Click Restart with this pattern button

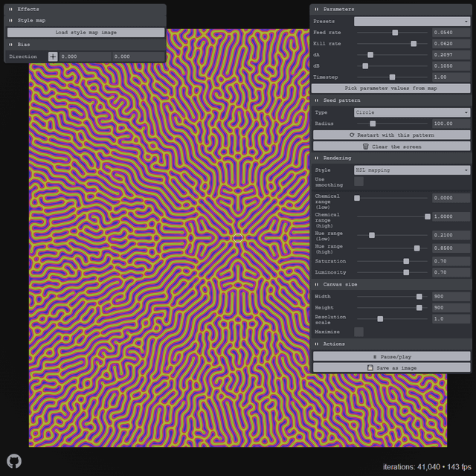(x=391, y=135)
